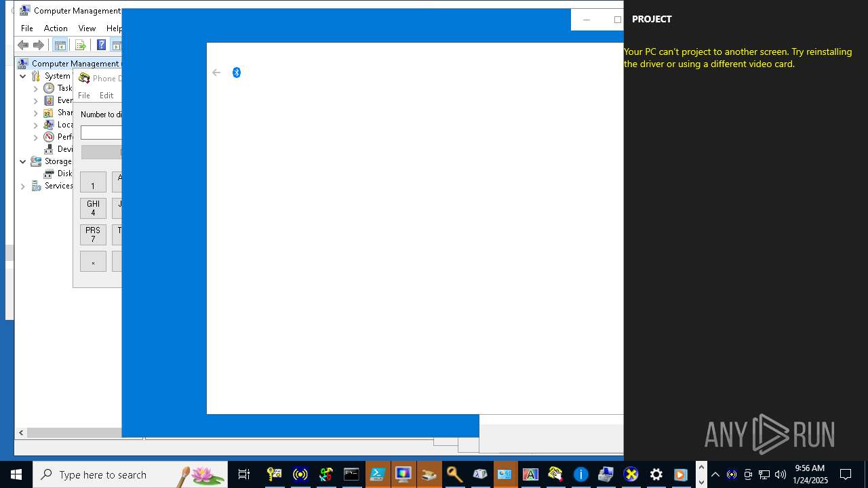Click the back arrow beside the Bluetooth icon
Screen dimensions: 868x488
(x=216, y=73)
